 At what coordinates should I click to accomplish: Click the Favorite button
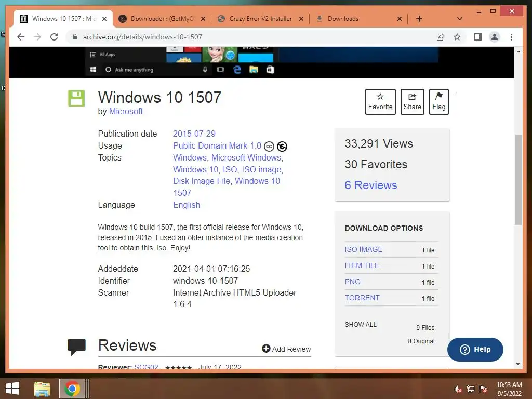380,102
